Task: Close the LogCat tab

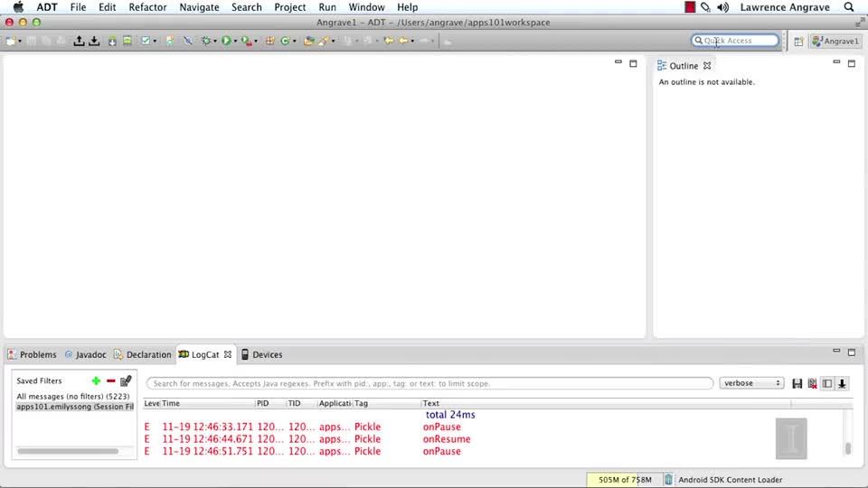Action: click(228, 354)
